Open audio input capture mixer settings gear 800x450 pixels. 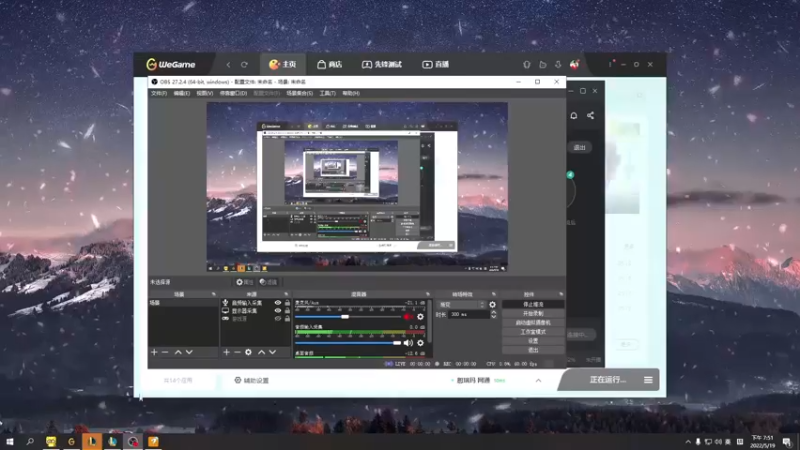(420, 343)
